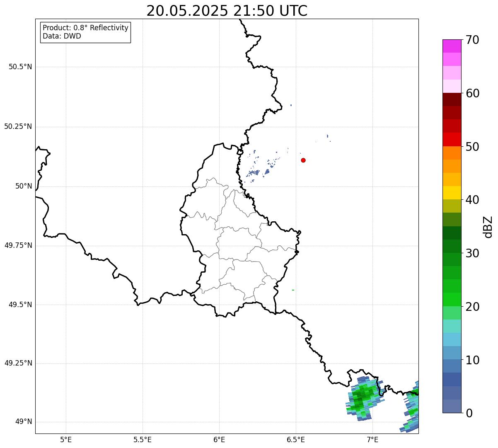Click the colorbar tick label 40
This screenshot has height=448, width=498.
[472, 200]
